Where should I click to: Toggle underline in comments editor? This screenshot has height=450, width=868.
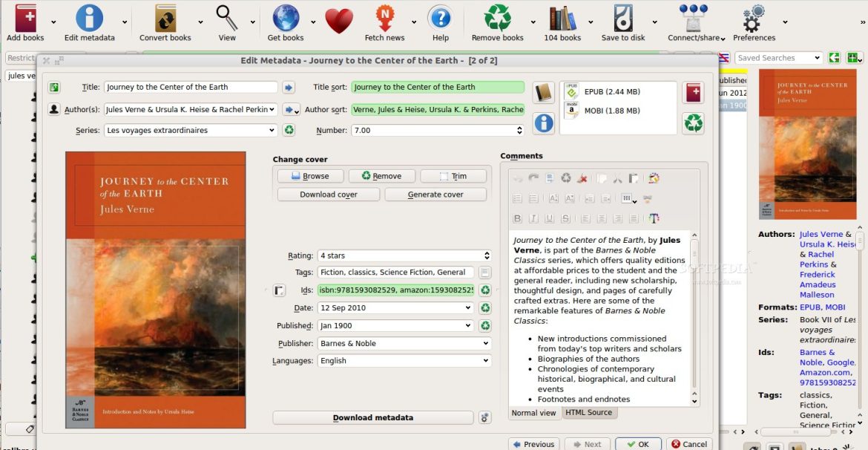pos(549,218)
